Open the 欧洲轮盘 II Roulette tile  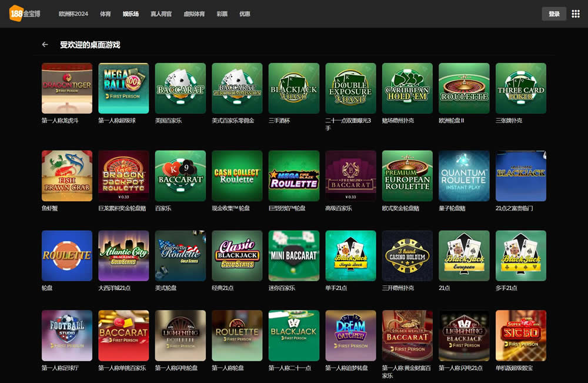pyautogui.click(x=465, y=88)
